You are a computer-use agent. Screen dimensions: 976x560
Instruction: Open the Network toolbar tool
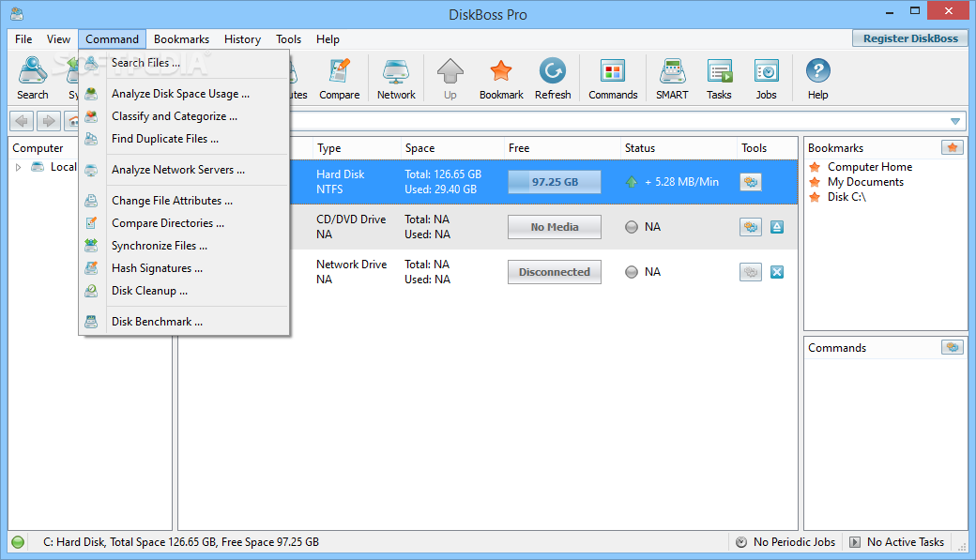pos(396,78)
